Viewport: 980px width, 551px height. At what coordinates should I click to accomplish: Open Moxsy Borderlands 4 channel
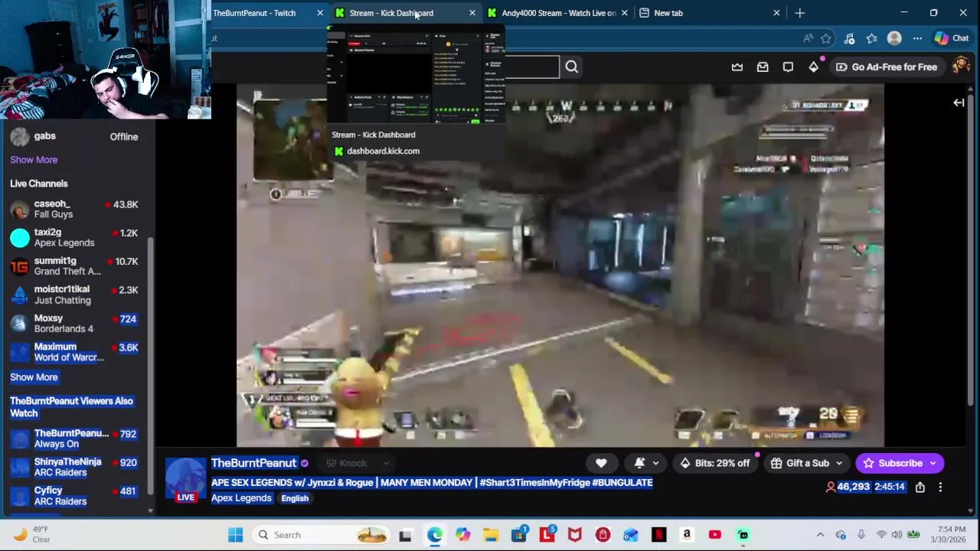[x=75, y=324]
